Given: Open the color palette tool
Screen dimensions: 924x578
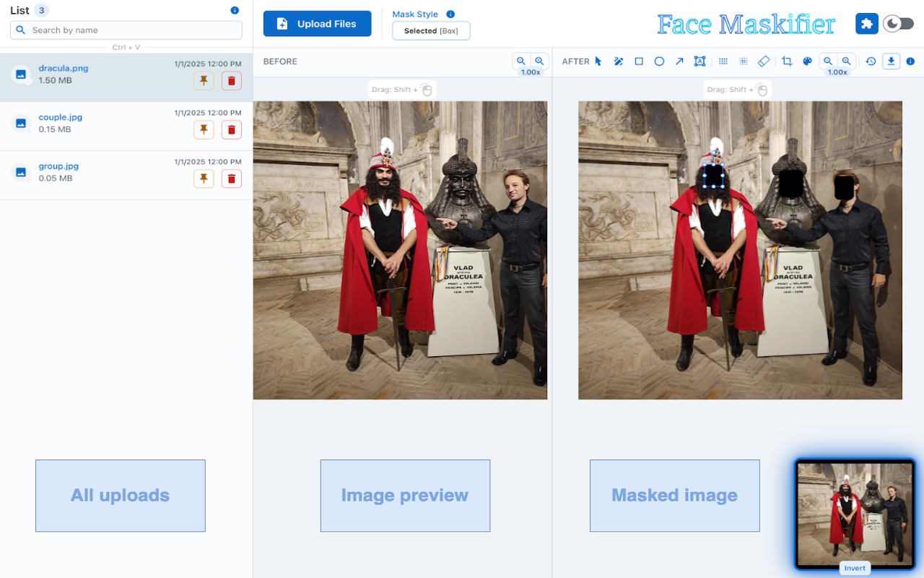Looking at the screenshot, I should point(806,61).
